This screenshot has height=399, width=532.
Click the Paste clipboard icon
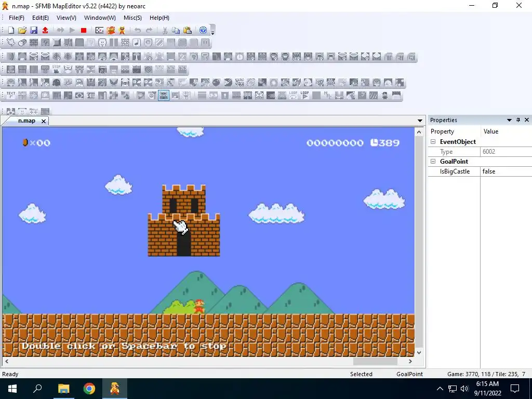[187, 30]
